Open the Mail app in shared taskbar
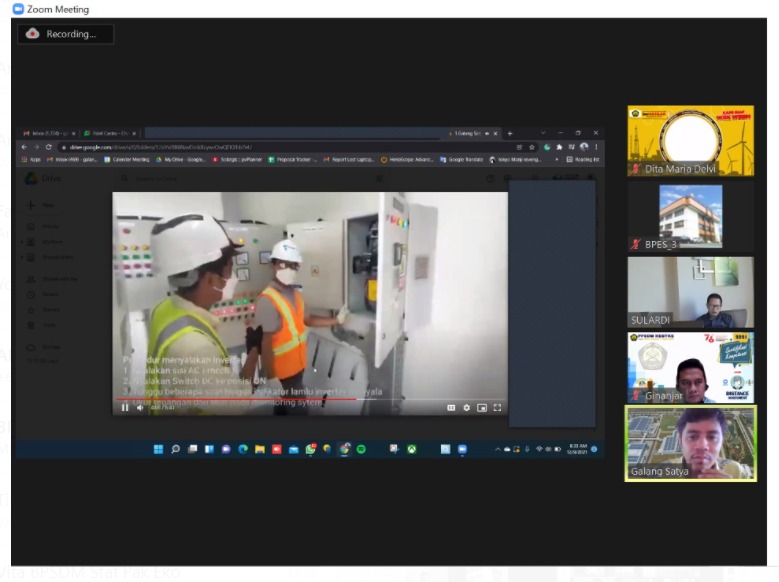Screen dimensions: 779x582 pos(294,449)
